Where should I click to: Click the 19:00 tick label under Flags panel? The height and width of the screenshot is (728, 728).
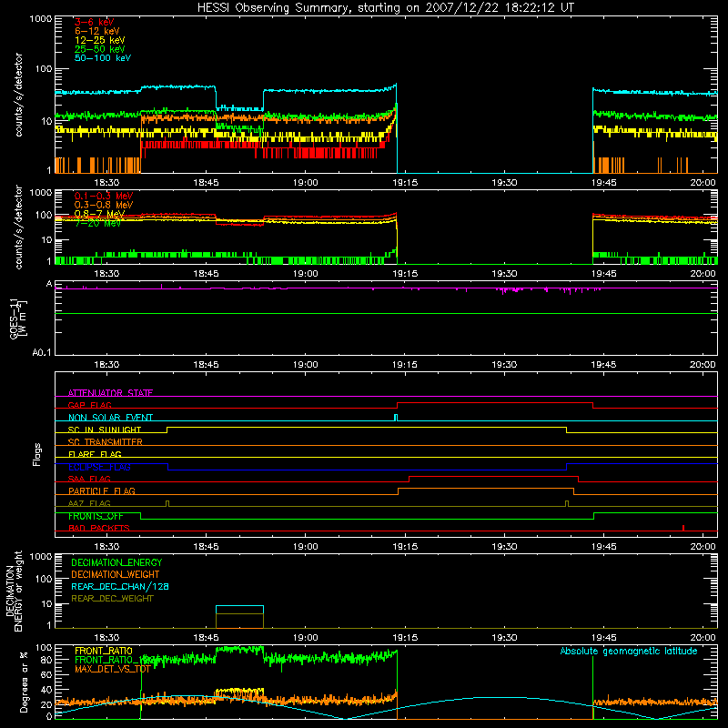tap(306, 547)
